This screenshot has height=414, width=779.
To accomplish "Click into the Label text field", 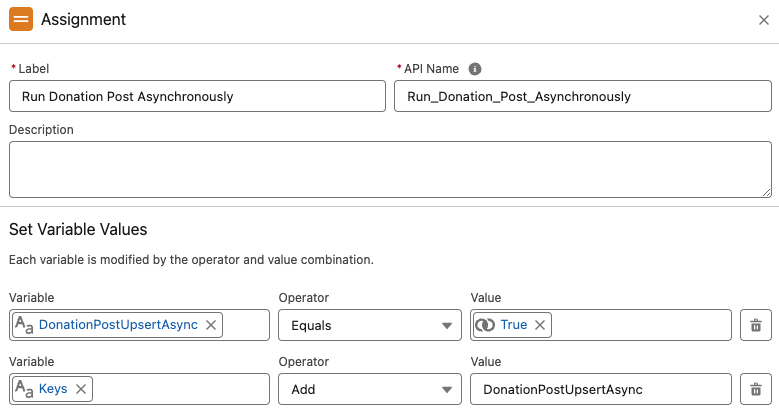I will 197,96.
